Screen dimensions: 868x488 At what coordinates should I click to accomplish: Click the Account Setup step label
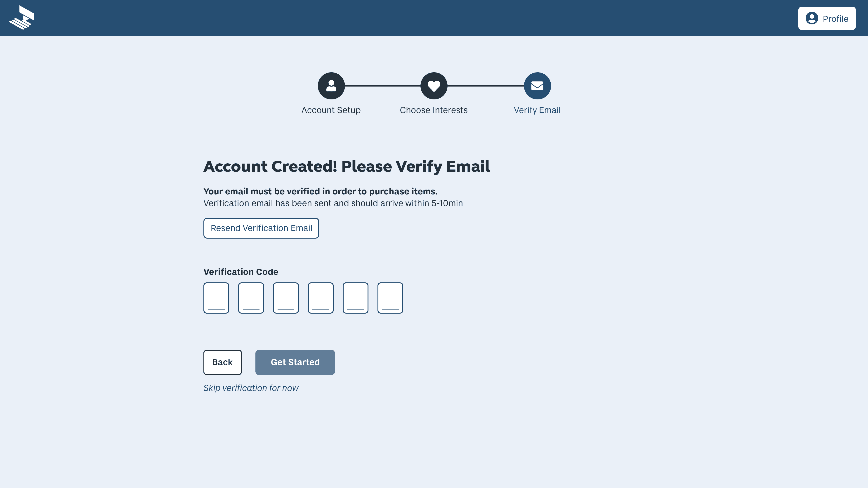[x=331, y=110]
